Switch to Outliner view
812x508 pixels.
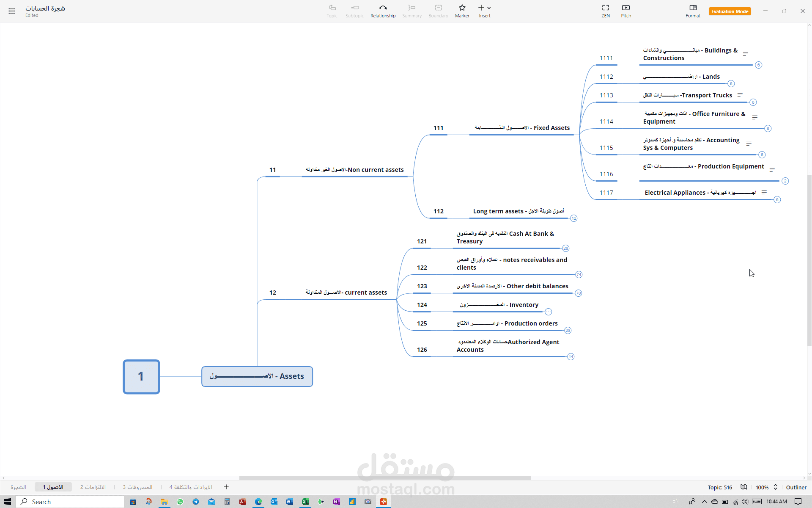[x=796, y=487]
